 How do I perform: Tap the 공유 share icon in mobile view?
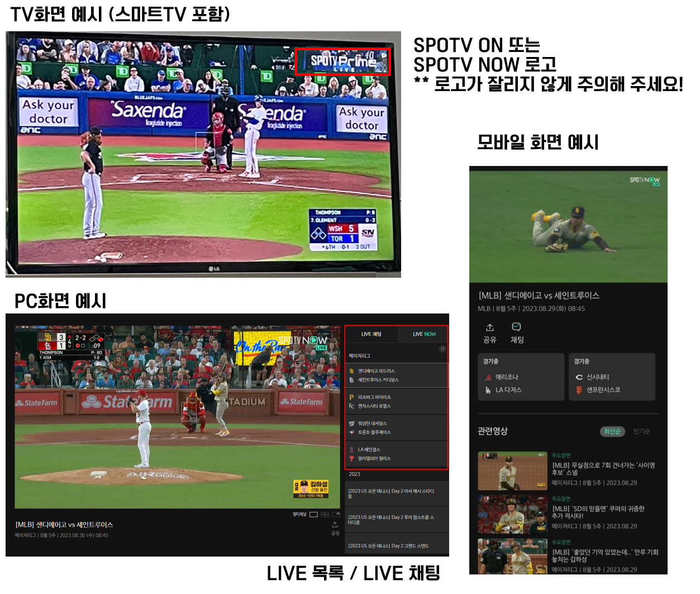click(489, 327)
